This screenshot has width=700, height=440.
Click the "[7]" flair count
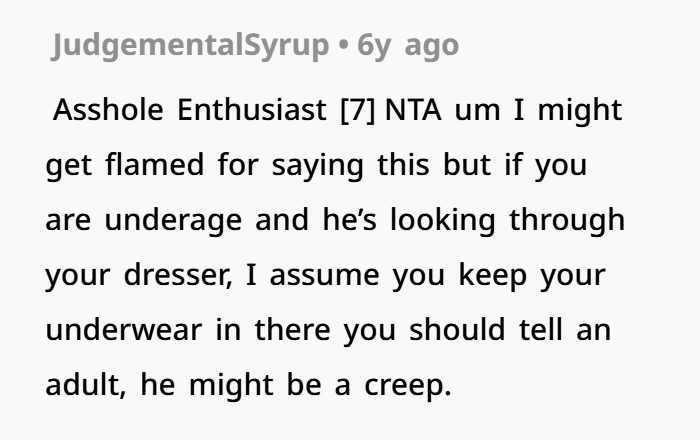356,109
